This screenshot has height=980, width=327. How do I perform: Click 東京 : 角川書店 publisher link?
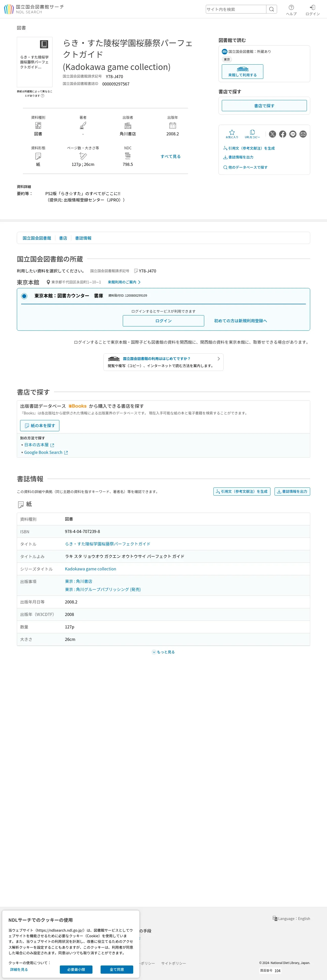pos(78,582)
